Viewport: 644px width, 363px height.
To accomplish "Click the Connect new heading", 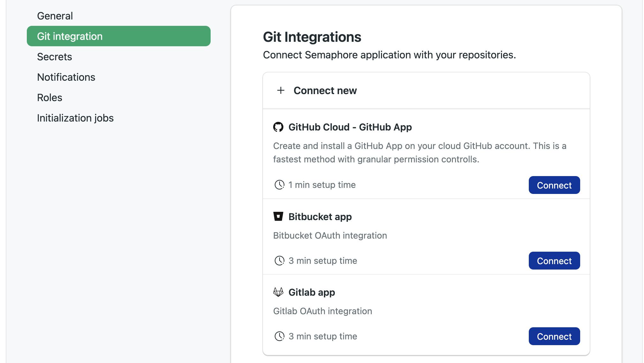I will [325, 91].
